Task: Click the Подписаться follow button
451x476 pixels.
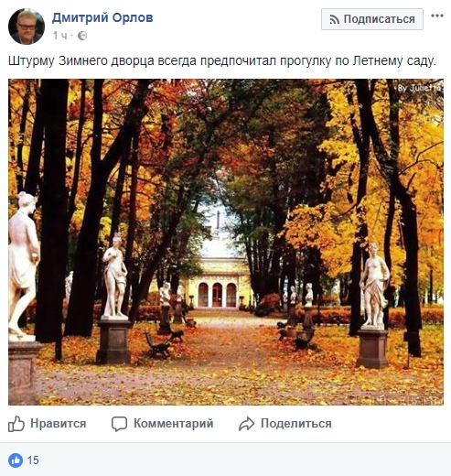Action: [x=372, y=19]
